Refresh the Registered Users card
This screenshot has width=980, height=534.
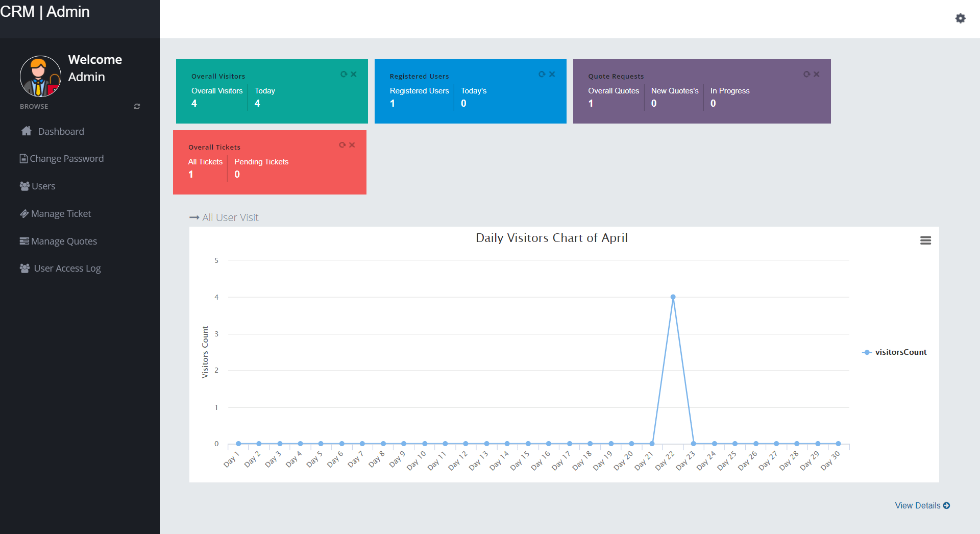pos(542,75)
